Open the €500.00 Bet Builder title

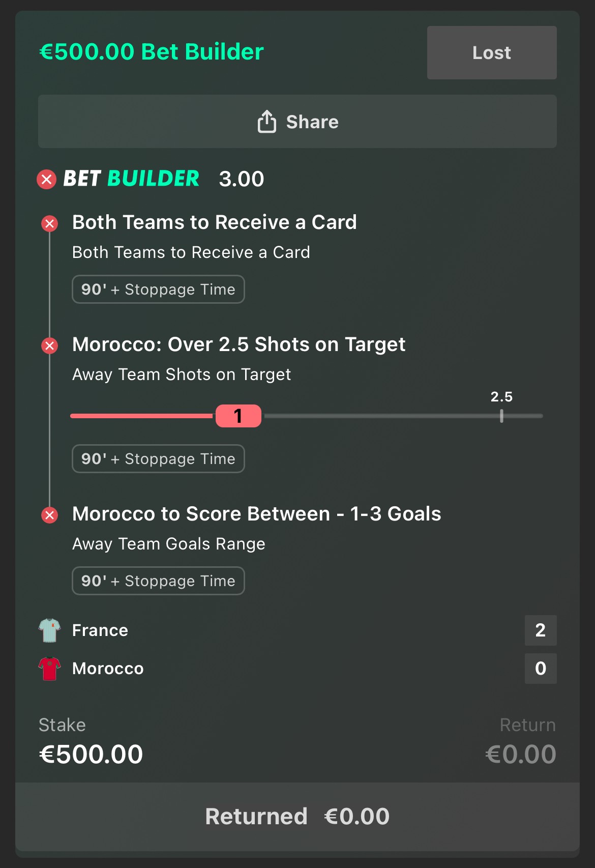pos(152,51)
